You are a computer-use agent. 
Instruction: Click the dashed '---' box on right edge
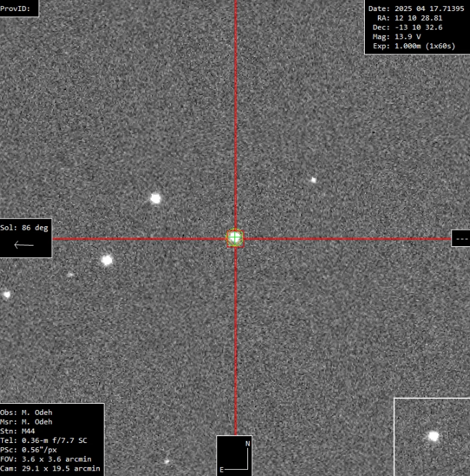pos(461,239)
